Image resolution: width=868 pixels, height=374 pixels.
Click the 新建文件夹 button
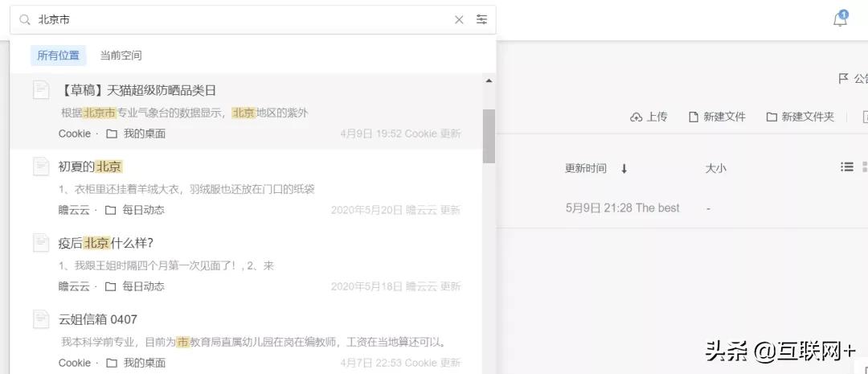(800, 117)
